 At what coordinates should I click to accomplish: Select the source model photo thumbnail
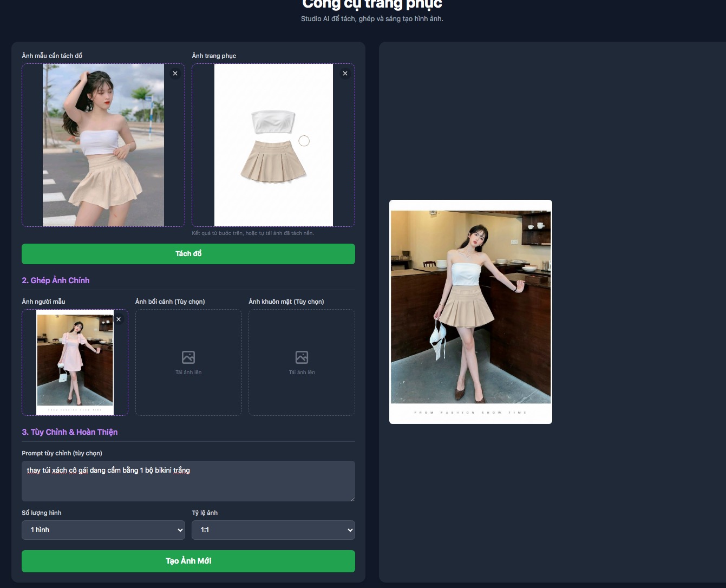pyautogui.click(x=103, y=145)
